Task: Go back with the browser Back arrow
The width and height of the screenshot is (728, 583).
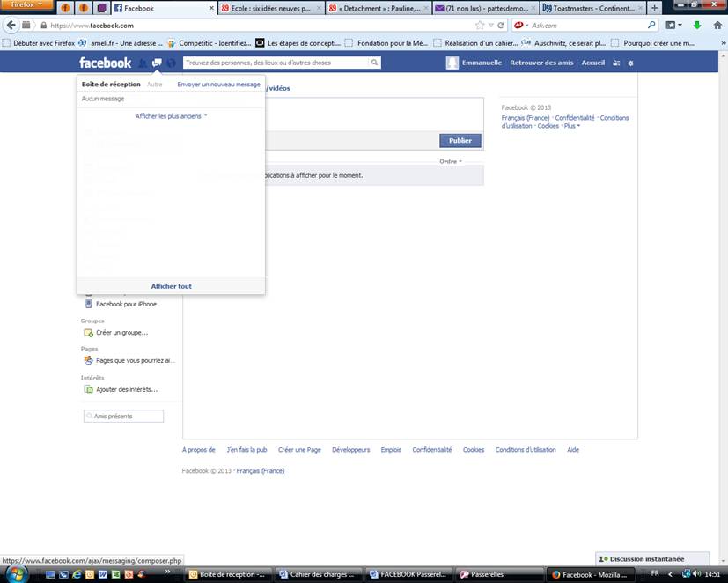Action: tap(11, 25)
